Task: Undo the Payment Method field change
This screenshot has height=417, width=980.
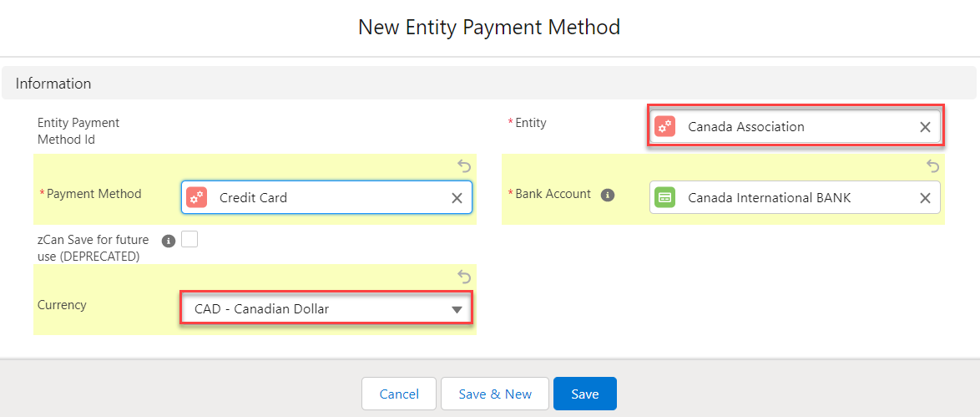Action: click(465, 166)
